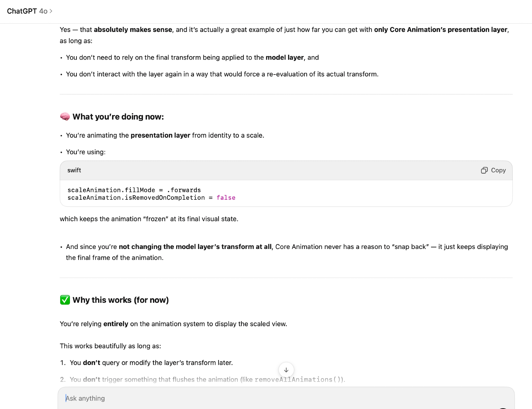Click the green checkmark emoji

coord(65,300)
